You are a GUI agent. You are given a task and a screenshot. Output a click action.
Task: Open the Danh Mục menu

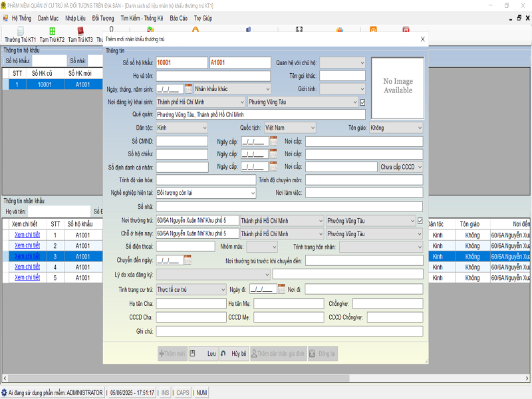click(x=48, y=19)
